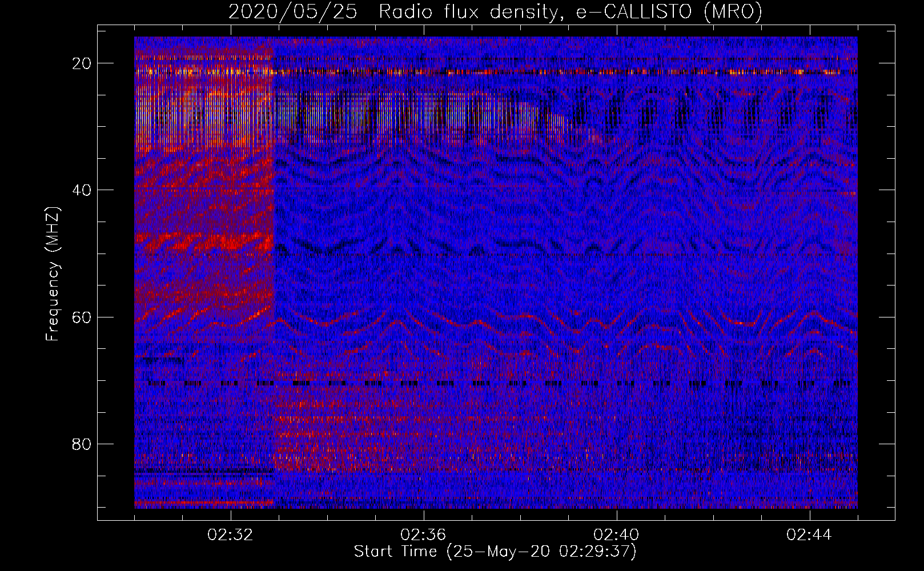Viewport: 924px width, 571px height.
Task: Click the plot title 'Radio flux density, e-CALLISTO (MRO)'
Action: [x=571, y=11]
